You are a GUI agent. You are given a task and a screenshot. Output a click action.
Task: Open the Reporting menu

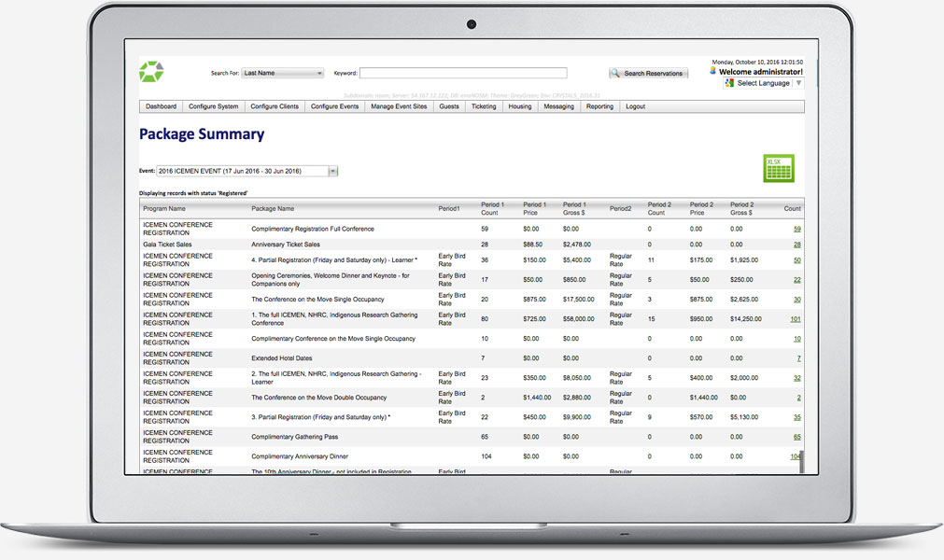tap(599, 106)
